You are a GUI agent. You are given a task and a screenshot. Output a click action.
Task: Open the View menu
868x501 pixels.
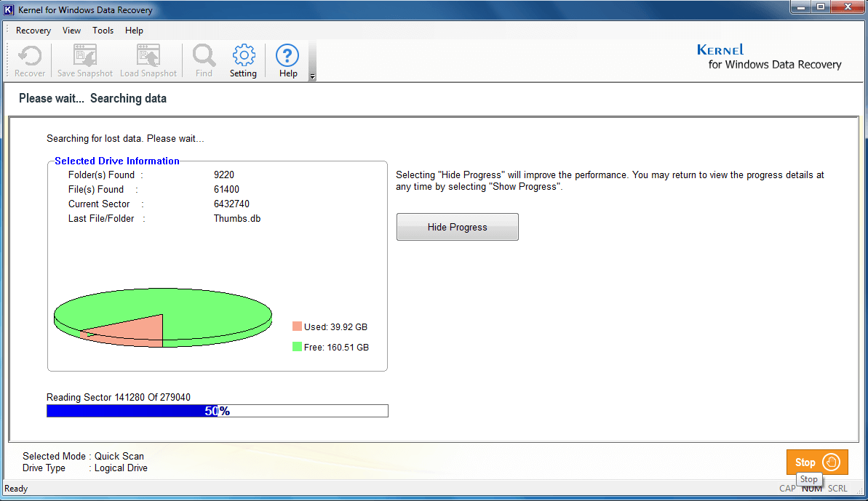point(71,31)
